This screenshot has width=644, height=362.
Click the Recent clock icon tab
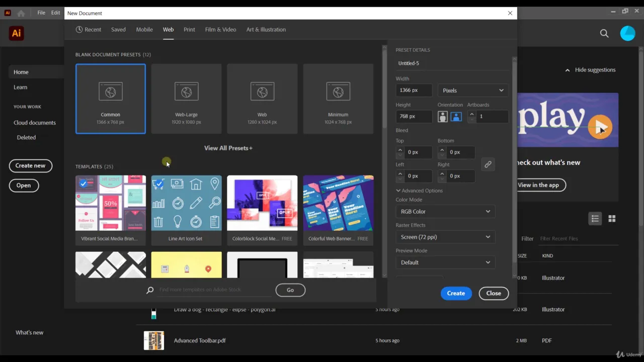click(x=89, y=30)
